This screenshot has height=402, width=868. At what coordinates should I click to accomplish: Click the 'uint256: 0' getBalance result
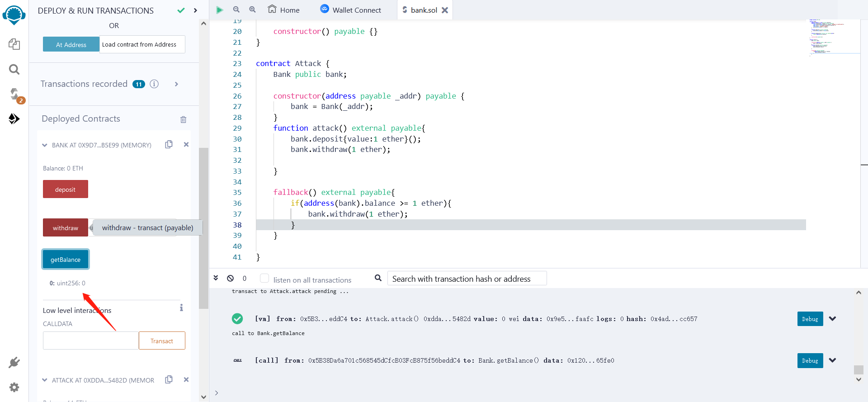[x=71, y=283]
